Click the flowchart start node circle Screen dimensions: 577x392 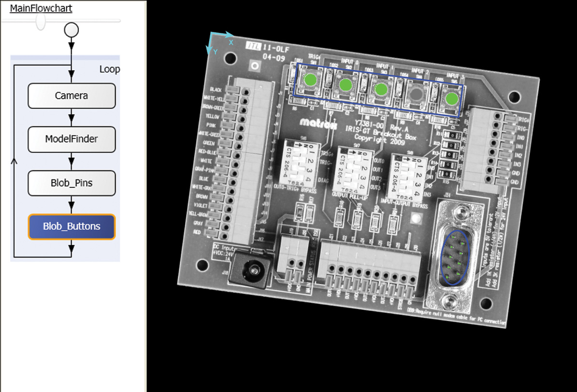[71, 30]
